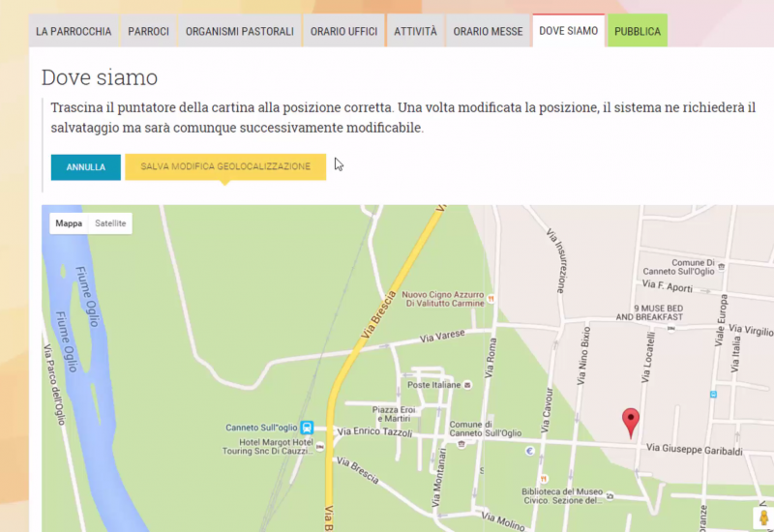Select the Attività tab

(x=416, y=31)
